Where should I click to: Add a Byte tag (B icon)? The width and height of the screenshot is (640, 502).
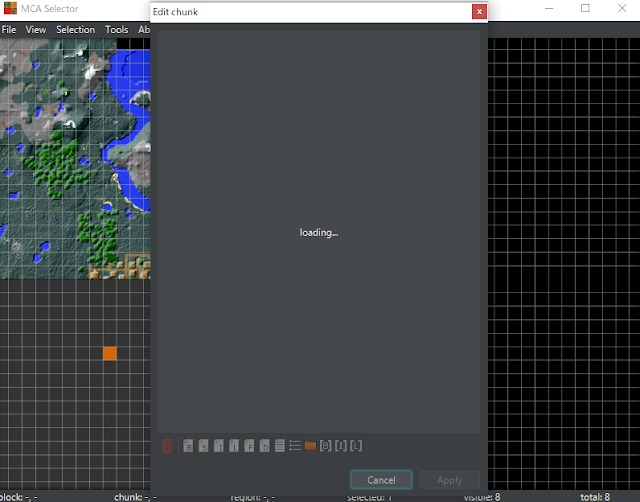pos(188,446)
